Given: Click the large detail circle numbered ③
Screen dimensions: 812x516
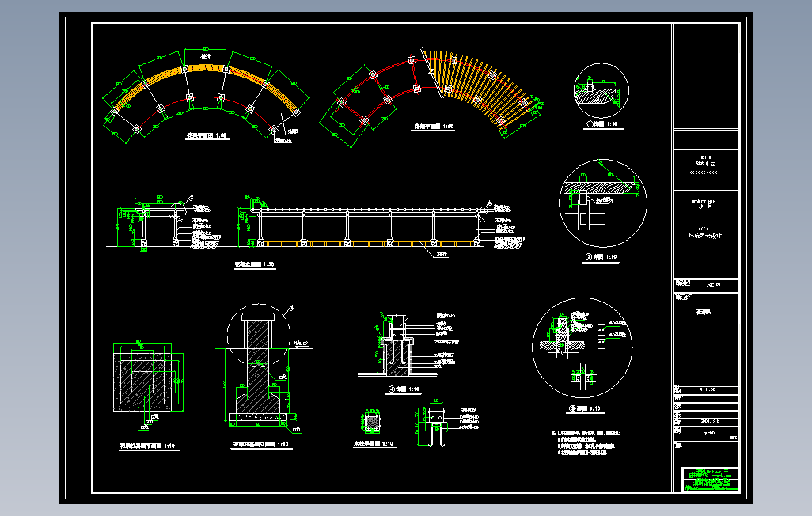Looking at the screenshot, I should point(582,347).
